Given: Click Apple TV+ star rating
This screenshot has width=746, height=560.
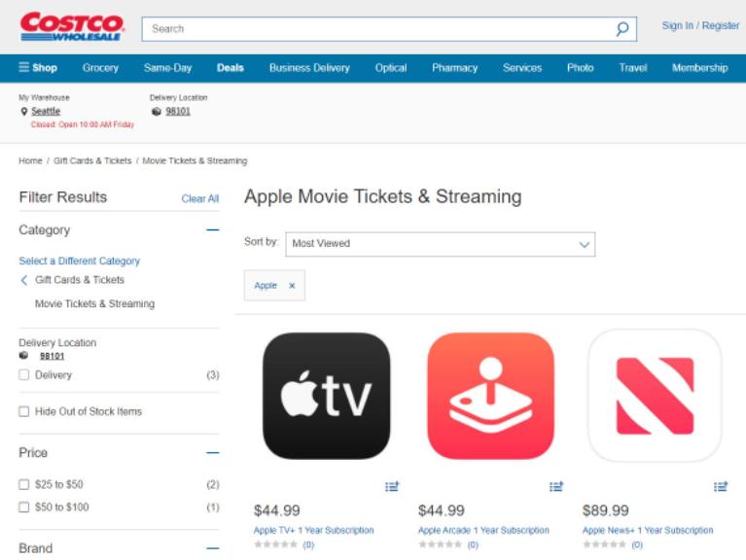Looking at the screenshot, I should [276, 544].
